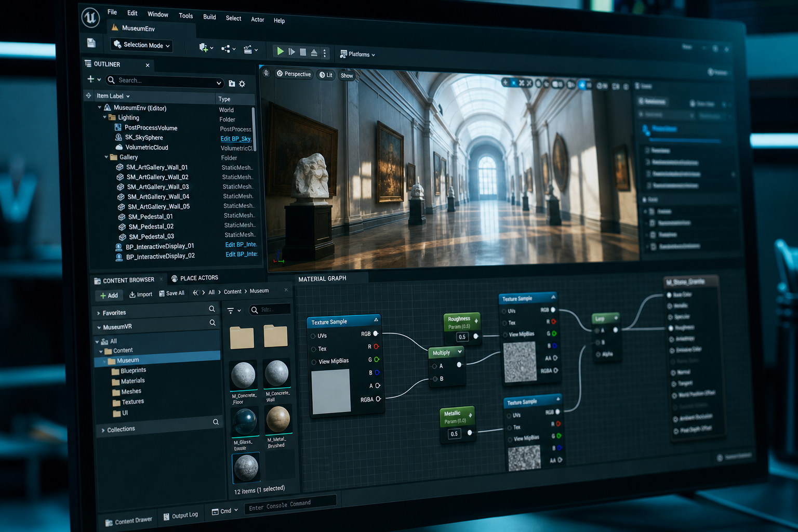Click the eject from player icon
This screenshot has width=798, height=532.
point(314,52)
